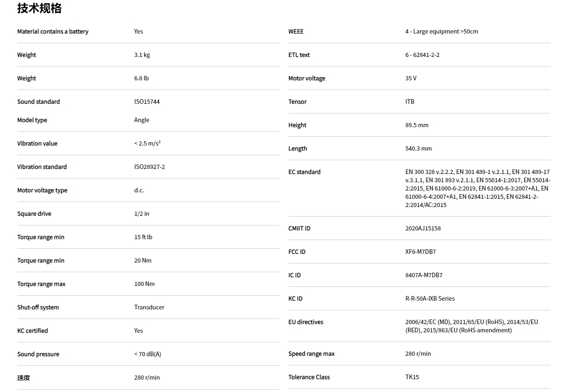
Task: Click the "Square drive" label
Action: coord(34,214)
